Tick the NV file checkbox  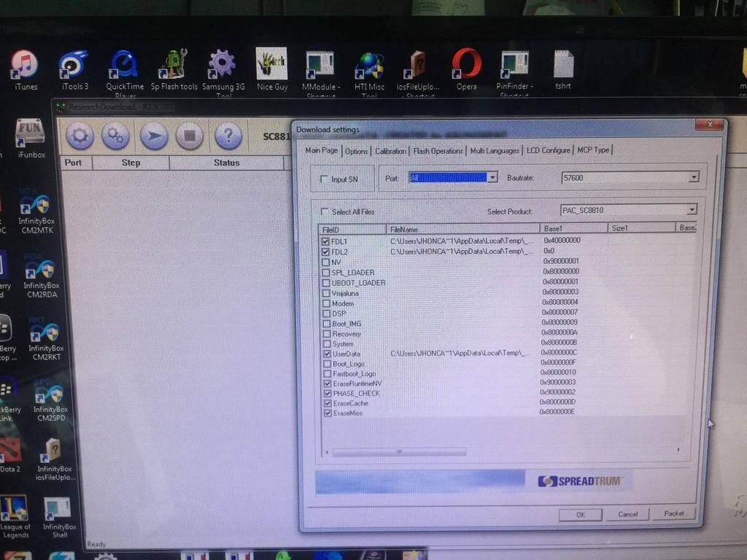326,262
